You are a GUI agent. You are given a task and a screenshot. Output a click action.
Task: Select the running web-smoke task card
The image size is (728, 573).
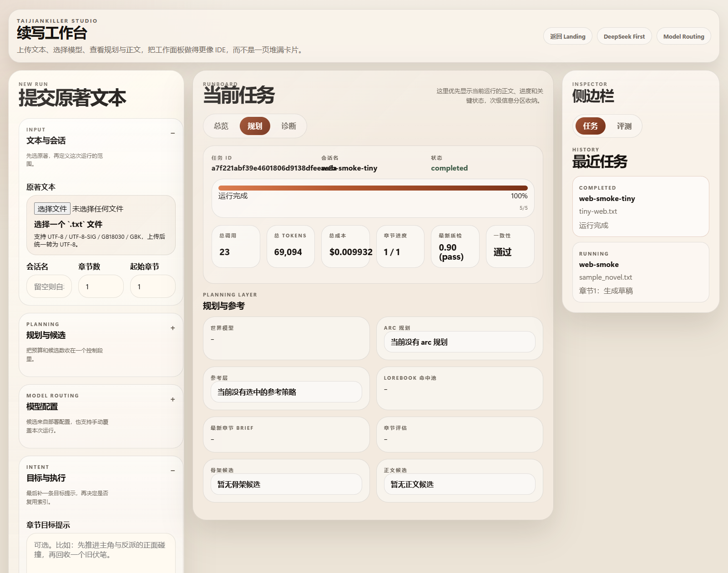click(x=641, y=272)
